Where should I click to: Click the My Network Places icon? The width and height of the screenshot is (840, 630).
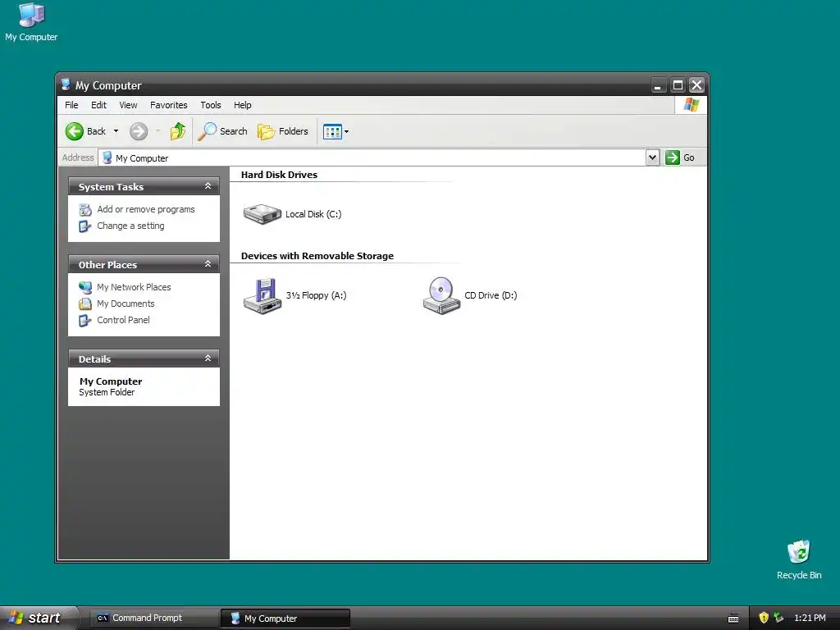tap(85, 287)
